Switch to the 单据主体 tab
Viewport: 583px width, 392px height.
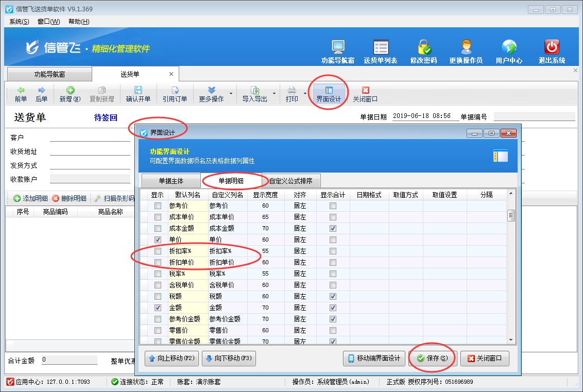(171, 181)
